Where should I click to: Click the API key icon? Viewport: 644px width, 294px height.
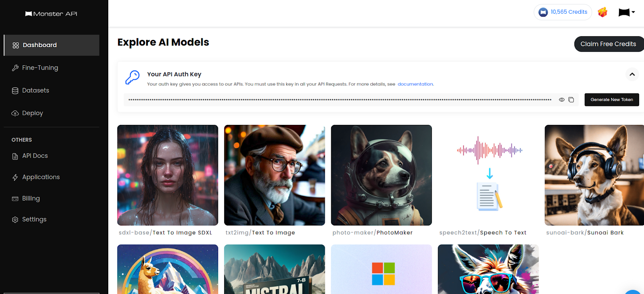pos(132,77)
